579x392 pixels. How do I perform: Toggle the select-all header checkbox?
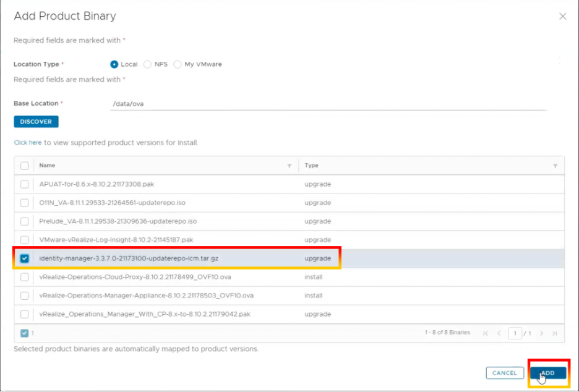25,166
